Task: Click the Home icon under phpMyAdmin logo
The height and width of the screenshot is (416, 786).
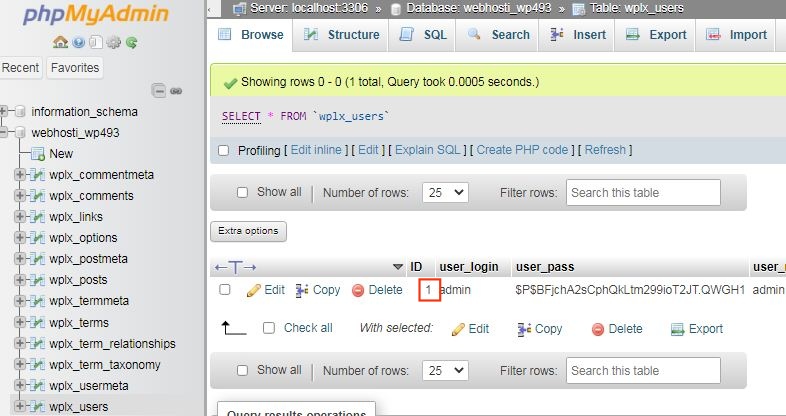Action: (60, 43)
